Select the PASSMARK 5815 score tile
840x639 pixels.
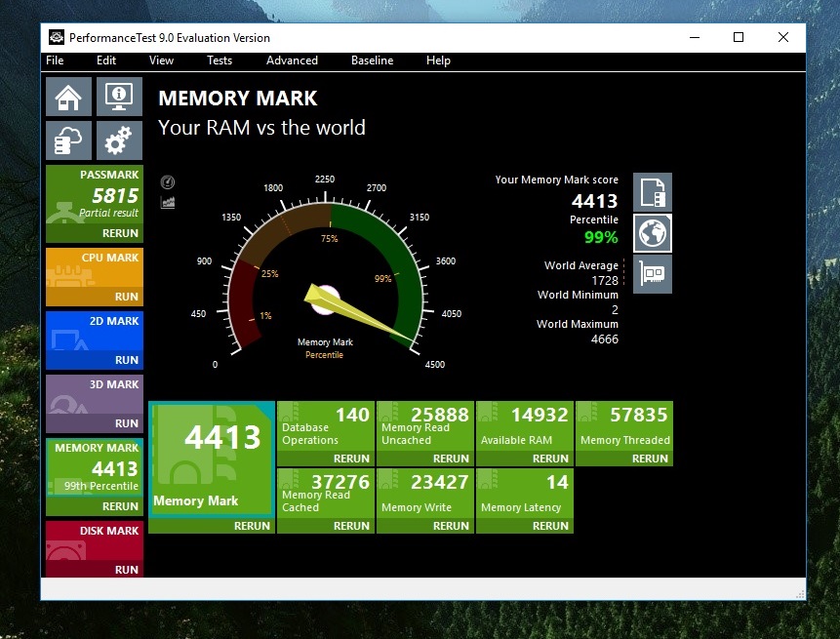(95, 196)
